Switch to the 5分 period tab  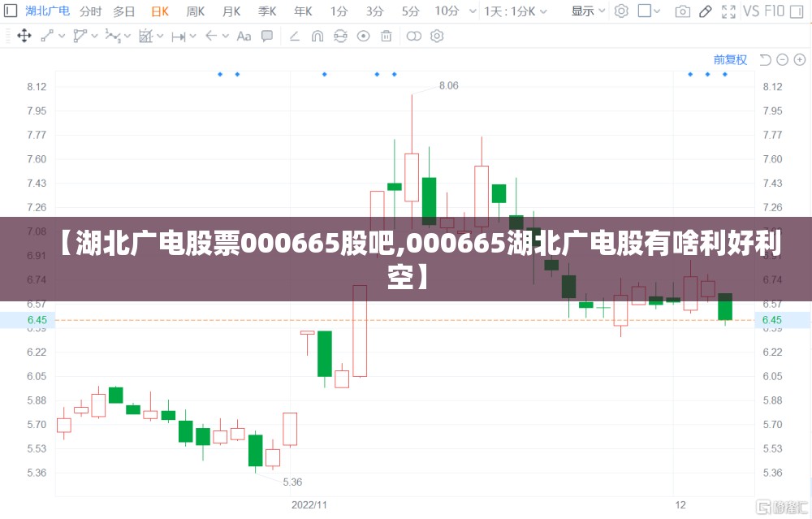click(410, 11)
